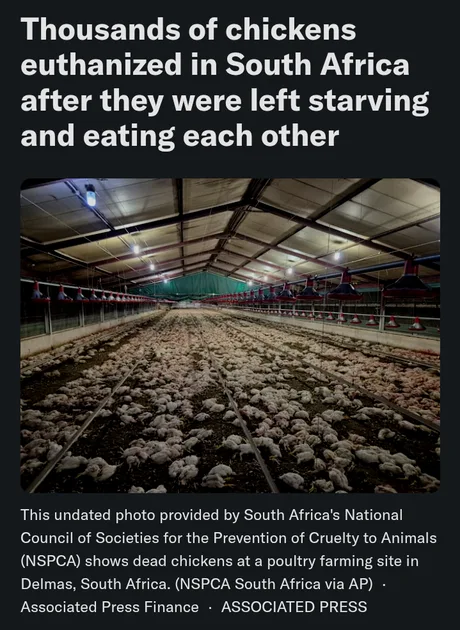The width and height of the screenshot is (460, 630).
Task: Open the poultry barn photo
Action: [230, 335]
